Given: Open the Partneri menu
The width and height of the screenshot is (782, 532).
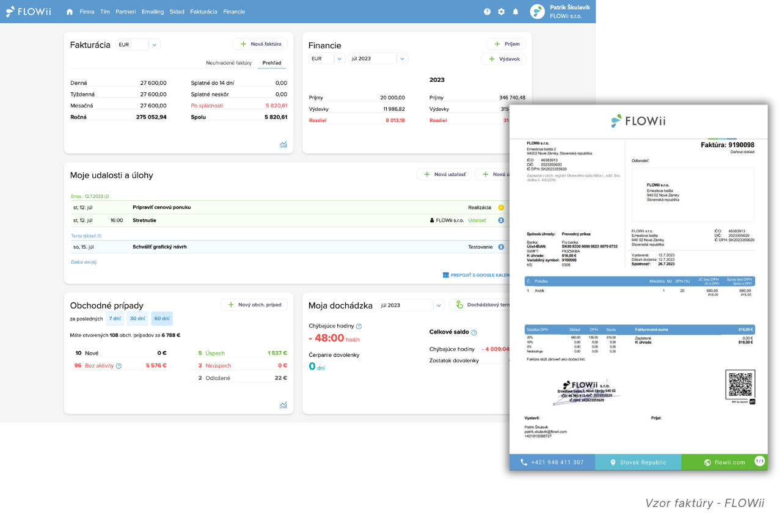Looking at the screenshot, I should [x=126, y=12].
